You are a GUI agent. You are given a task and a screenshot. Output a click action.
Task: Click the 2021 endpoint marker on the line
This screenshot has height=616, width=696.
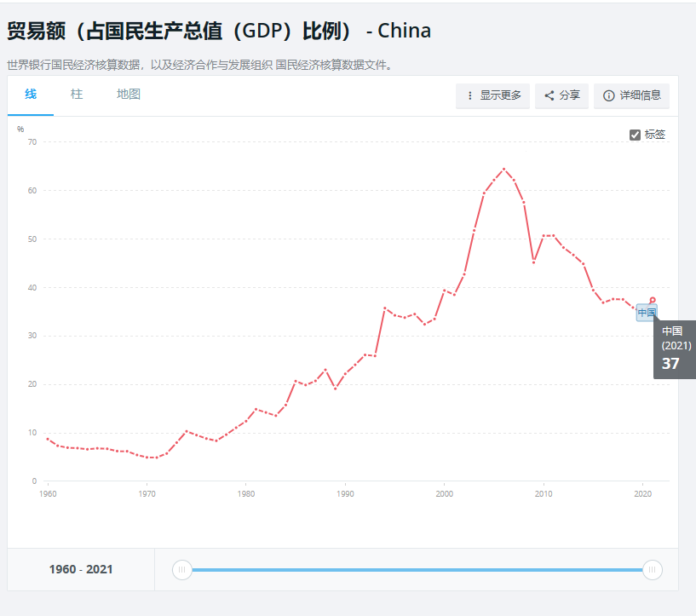653,300
